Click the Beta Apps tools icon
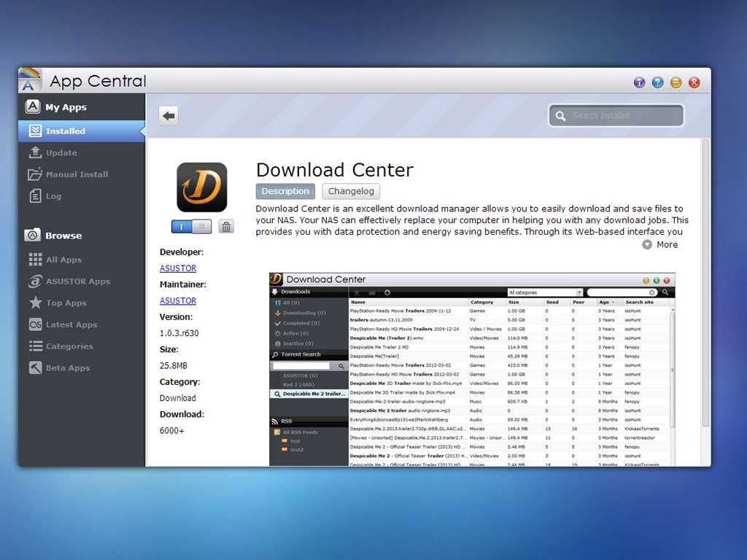Image resolution: width=747 pixels, height=560 pixels. click(35, 367)
